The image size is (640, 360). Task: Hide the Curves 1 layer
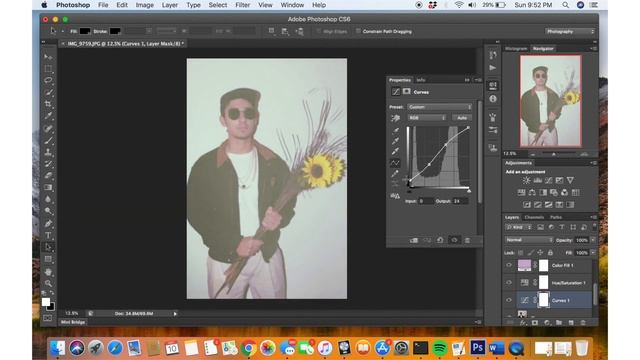509,300
